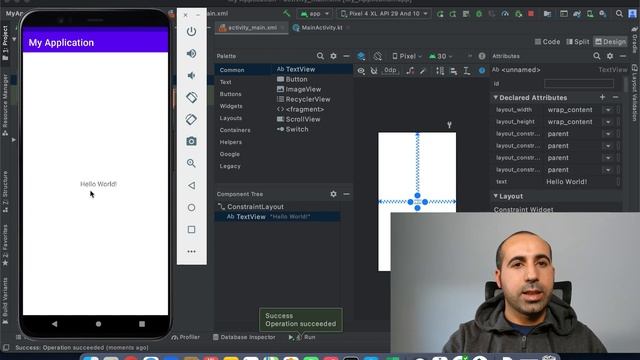Click the back triangle on emulator sidebar
This screenshot has width=640, height=360.
pyautogui.click(x=191, y=185)
